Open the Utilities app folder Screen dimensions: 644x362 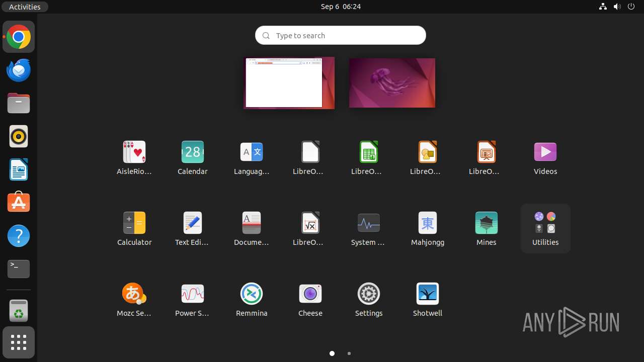point(545,229)
